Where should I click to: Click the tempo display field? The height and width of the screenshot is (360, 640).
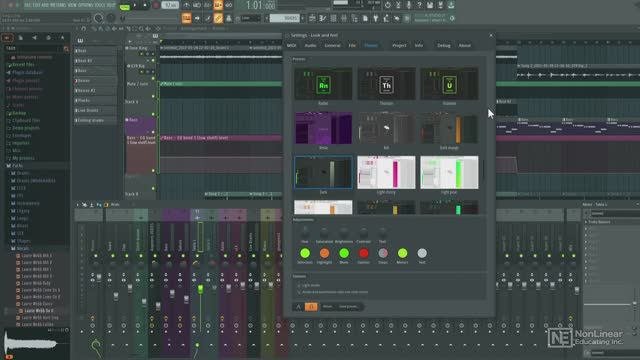(170, 5)
